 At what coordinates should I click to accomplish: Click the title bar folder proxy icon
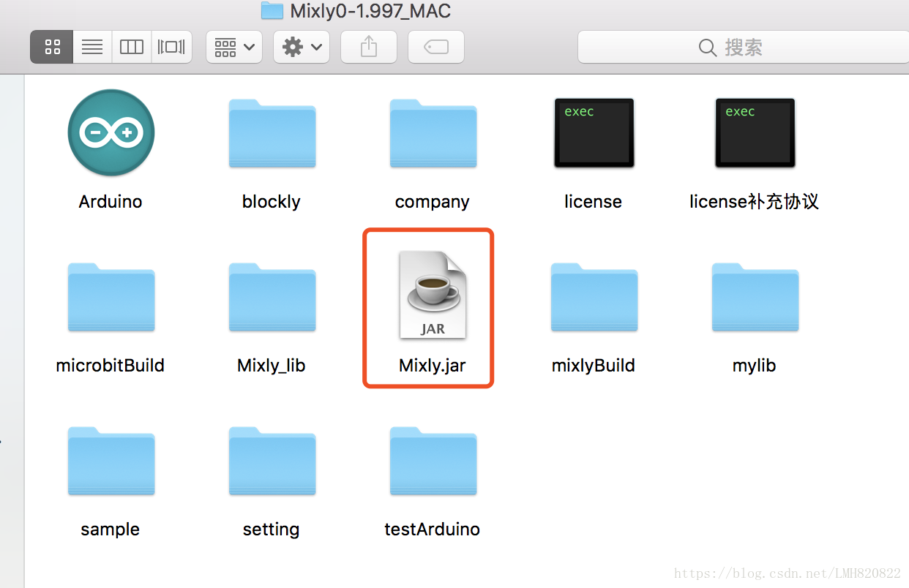click(x=272, y=10)
